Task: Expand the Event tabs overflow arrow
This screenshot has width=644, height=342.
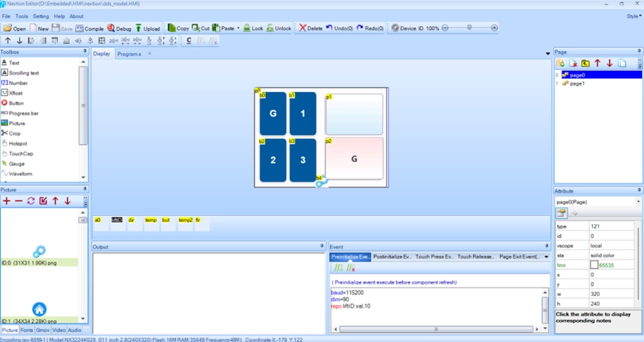Action: (546, 256)
